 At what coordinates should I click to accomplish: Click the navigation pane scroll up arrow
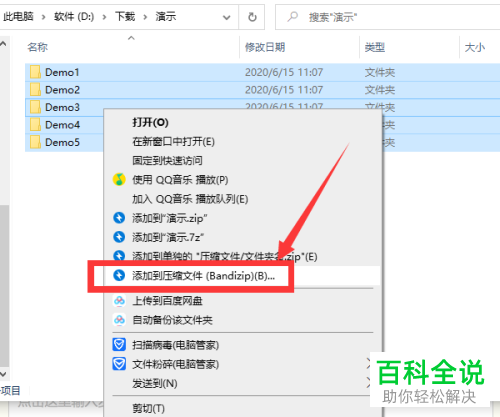coord(3,44)
